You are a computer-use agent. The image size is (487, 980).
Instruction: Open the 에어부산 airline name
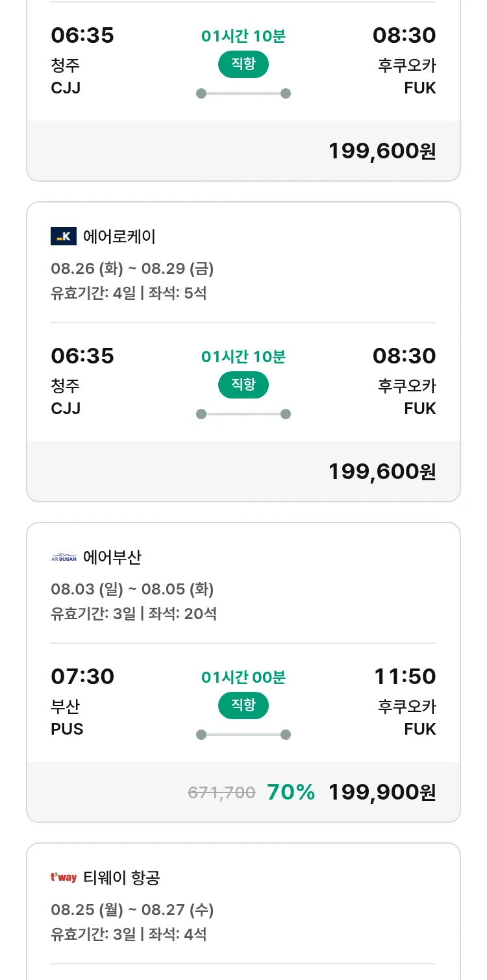pyautogui.click(x=112, y=557)
